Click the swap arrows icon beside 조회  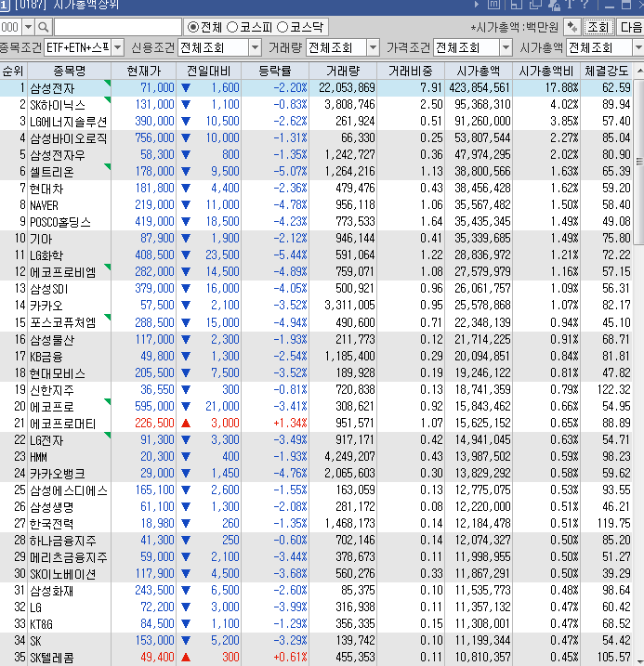572,27
